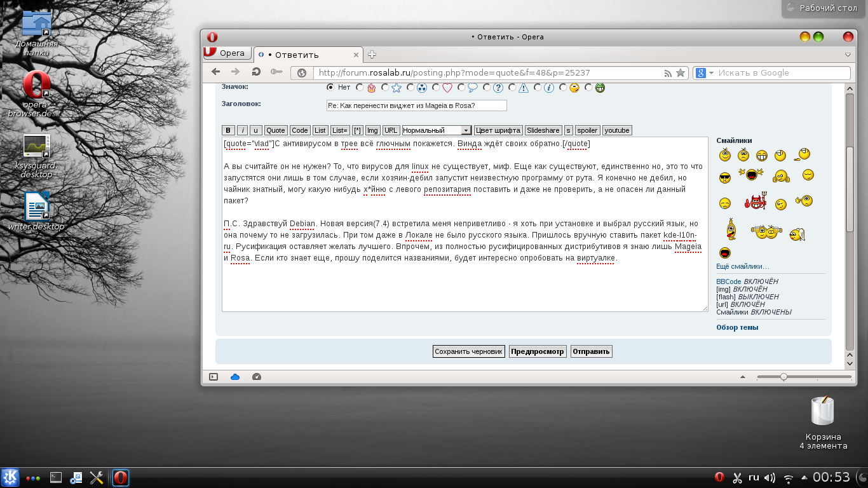This screenshot has height=488, width=868.
Task: Open the zoom menu arrow in status bar
Action: pos(742,377)
